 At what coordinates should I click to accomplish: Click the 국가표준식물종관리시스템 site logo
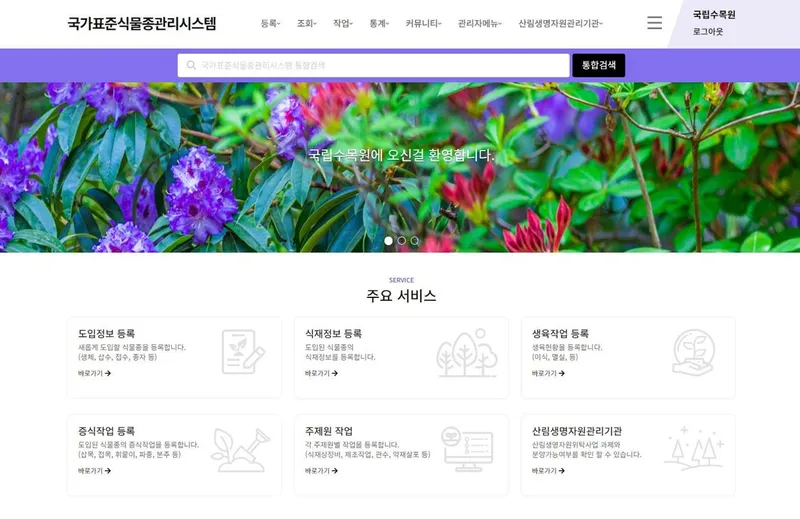point(142,23)
